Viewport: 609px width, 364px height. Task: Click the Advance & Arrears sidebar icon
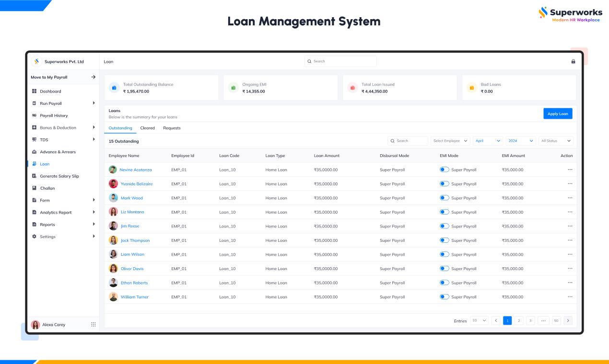(x=34, y=152)
